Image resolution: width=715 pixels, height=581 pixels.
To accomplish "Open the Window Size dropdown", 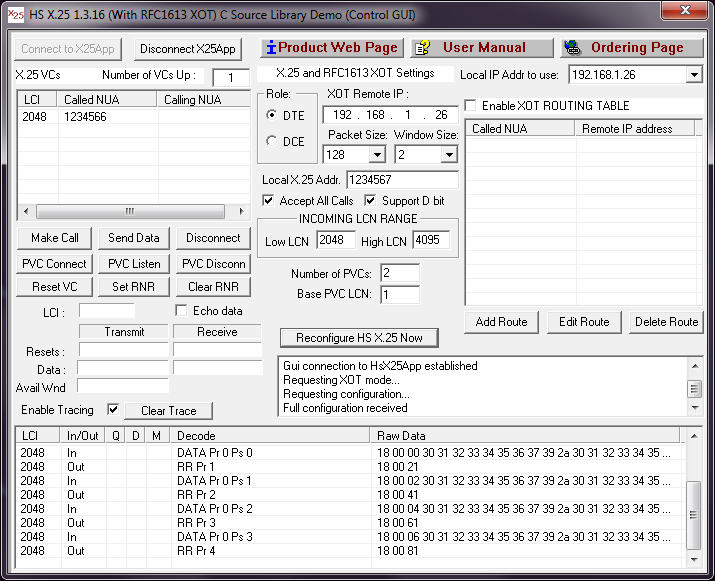I will point(448,155).
